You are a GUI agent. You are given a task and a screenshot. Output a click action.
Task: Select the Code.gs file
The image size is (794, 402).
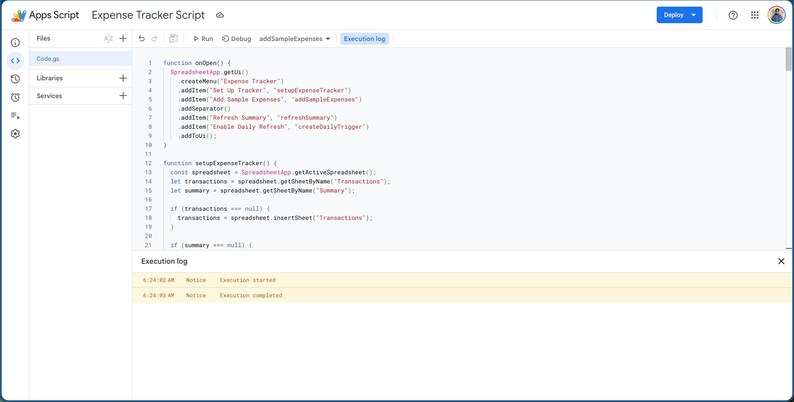[81, 59]
